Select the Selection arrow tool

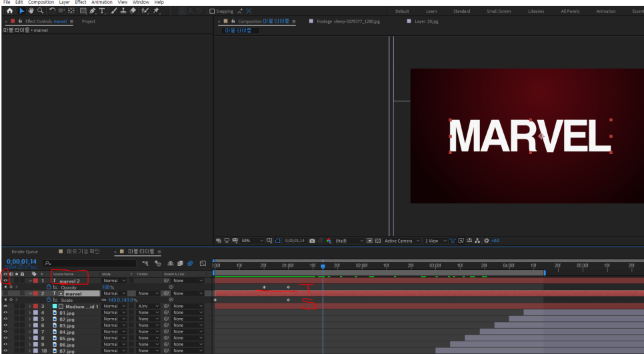click(x=22, y=11)
